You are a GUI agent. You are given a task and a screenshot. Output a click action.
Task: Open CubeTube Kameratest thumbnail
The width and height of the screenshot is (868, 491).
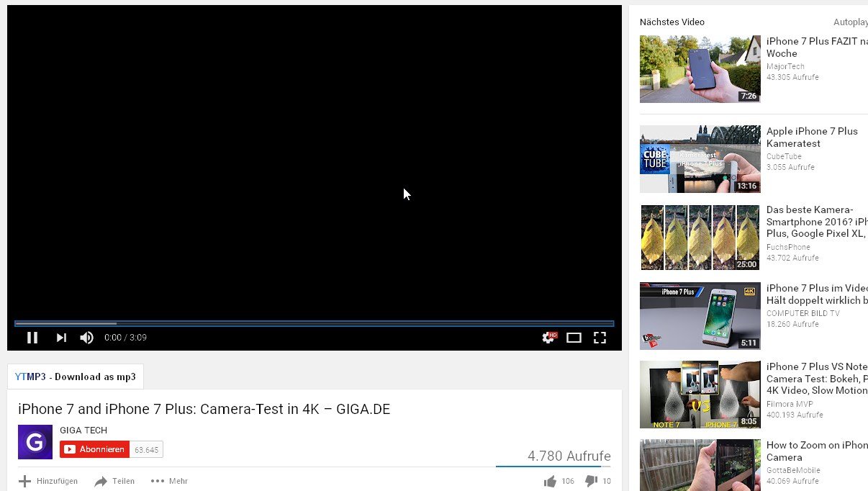click(700, 159)
